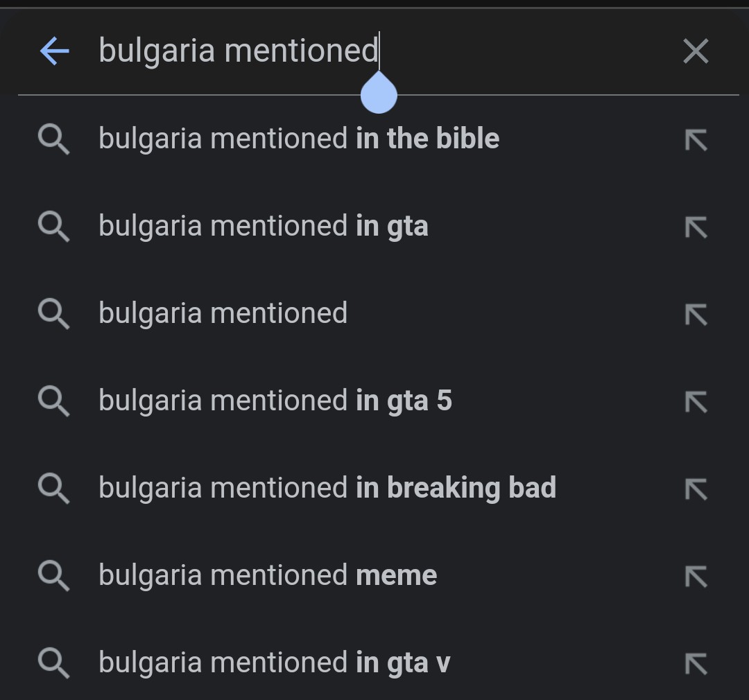749x700 pixels.
Task: Click the search field text 'bulgaria mentioned'
Action: pos(238,51)
